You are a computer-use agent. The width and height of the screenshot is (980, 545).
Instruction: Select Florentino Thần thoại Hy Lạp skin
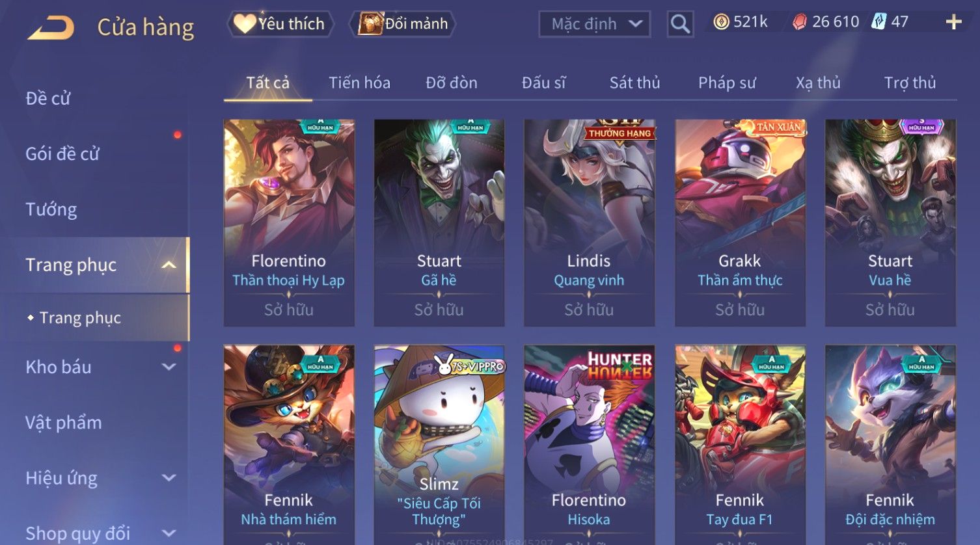point(289,222)
